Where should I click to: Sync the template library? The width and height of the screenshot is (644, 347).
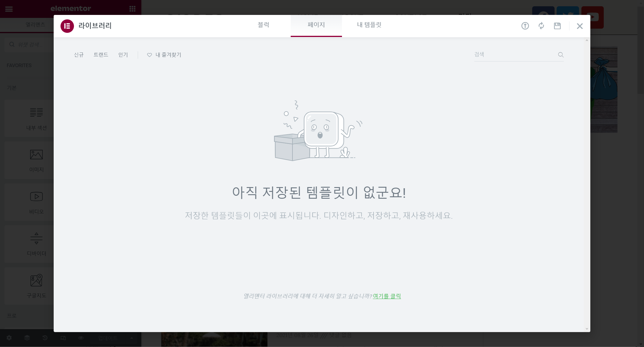pyautogui.click(x=541, y=26)
